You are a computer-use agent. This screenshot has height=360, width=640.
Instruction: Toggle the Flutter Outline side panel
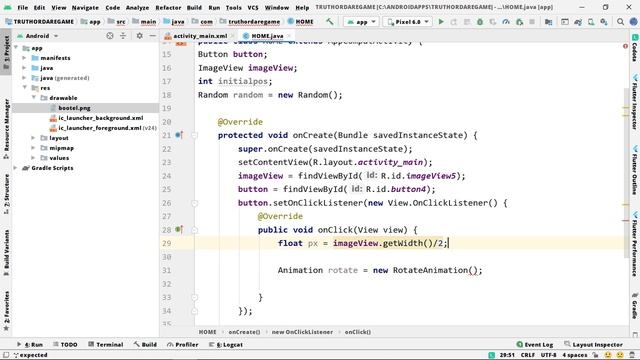click(635, 171)
